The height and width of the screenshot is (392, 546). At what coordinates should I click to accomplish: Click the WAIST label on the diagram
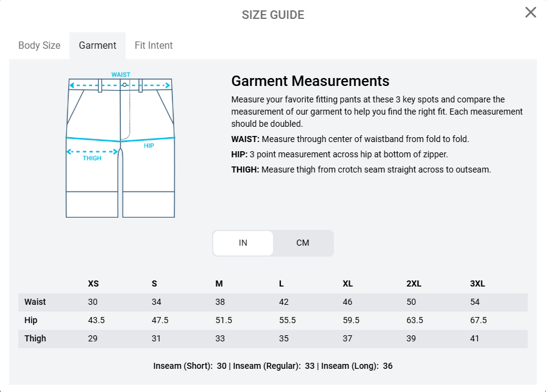click(x=121, y=74)
